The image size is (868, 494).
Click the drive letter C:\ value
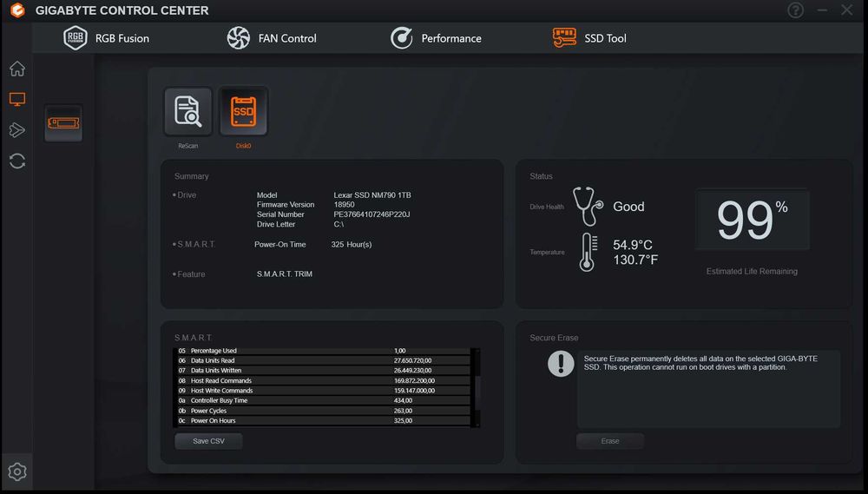(x=339, y=224)
